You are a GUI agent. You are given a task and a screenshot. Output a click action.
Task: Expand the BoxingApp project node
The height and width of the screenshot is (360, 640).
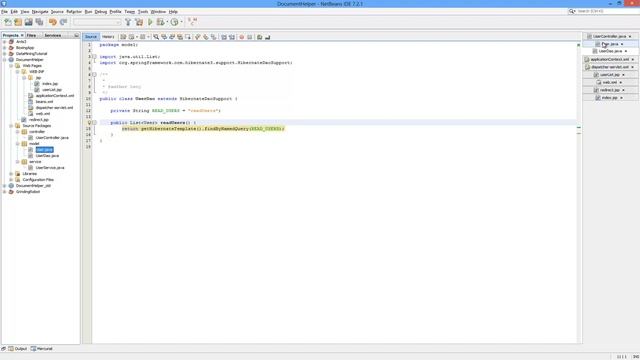[x=4, y=48]
